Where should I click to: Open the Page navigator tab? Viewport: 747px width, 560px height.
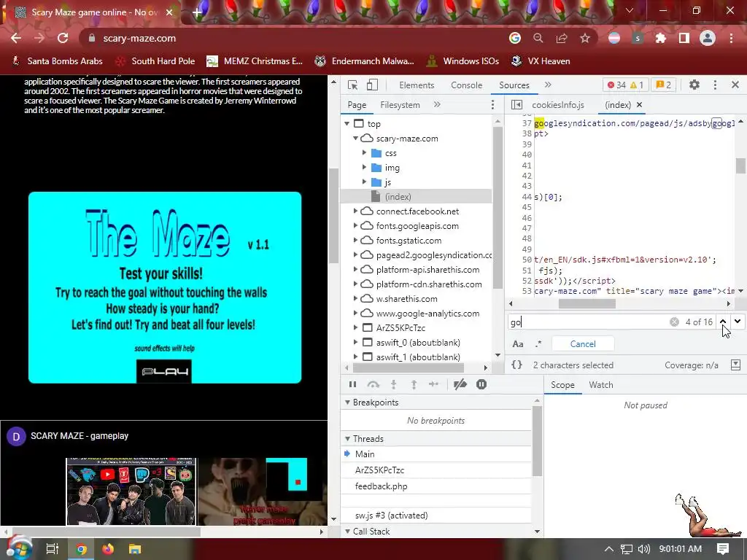[x=357, y=105]
